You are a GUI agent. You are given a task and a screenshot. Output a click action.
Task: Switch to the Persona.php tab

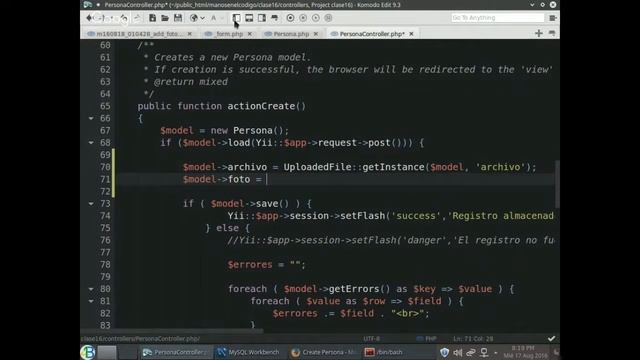291,34
